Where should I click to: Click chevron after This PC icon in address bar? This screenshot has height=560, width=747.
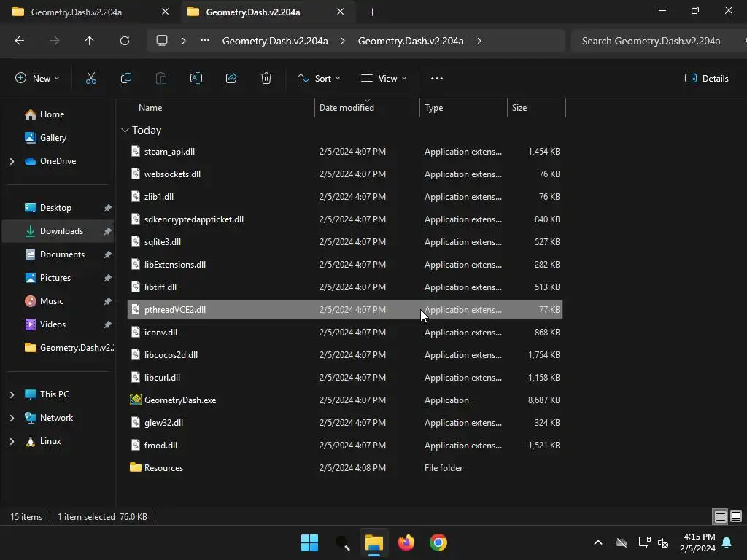[184, 41]
